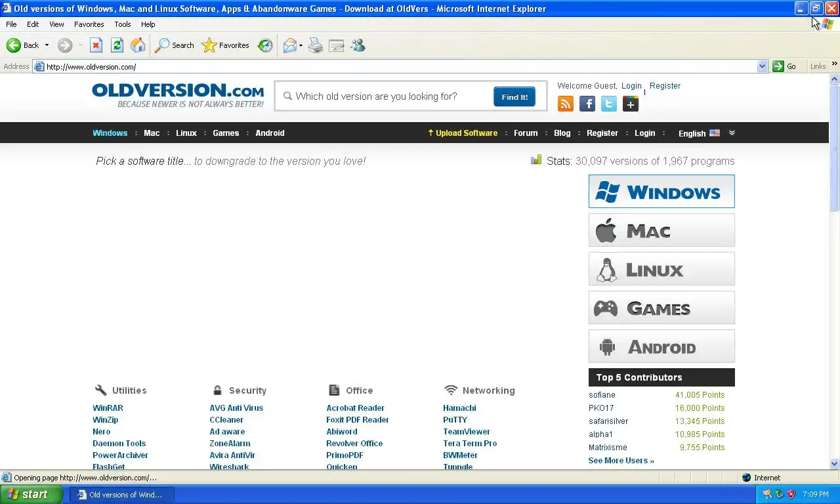Click the magnifier icon in the search box
840x504 pixels.
287,96
